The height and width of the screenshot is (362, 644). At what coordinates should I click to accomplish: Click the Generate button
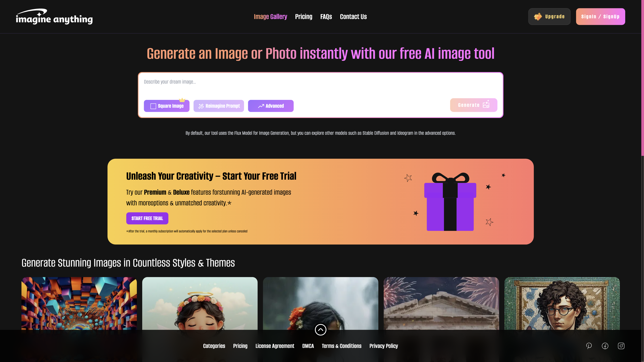(x=474, y=105)
